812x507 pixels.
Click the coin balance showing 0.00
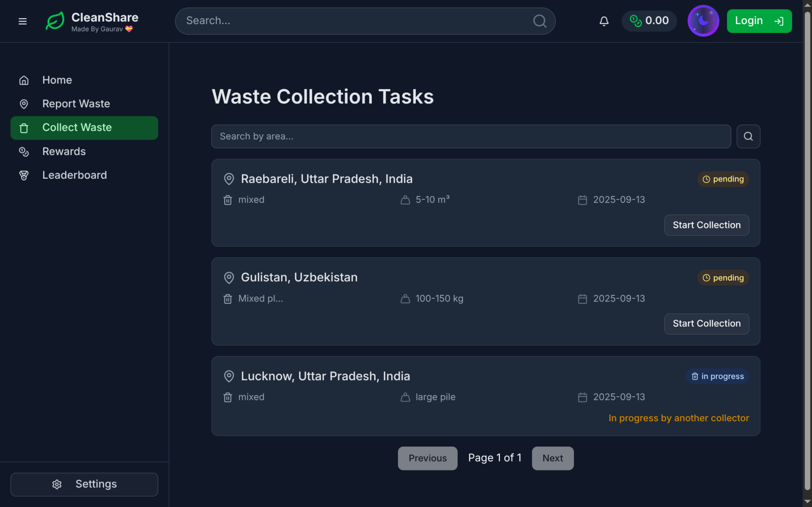649,21
